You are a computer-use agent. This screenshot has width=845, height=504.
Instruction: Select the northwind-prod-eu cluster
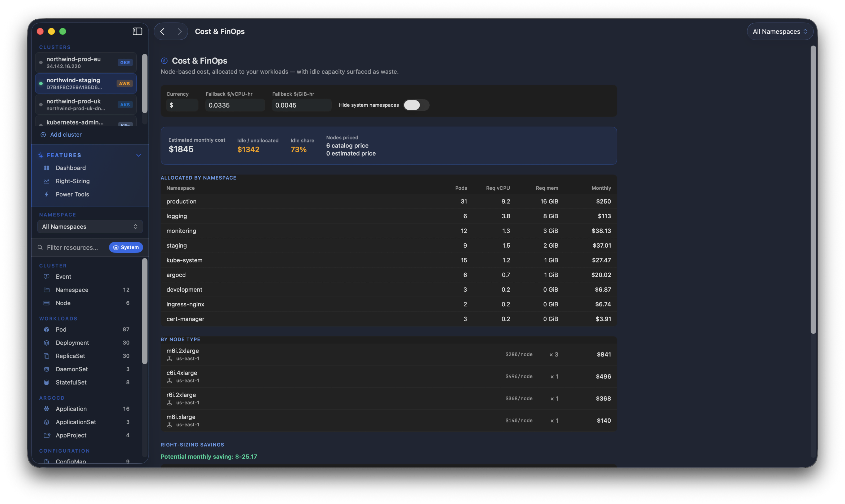click(x=86, y=63)
